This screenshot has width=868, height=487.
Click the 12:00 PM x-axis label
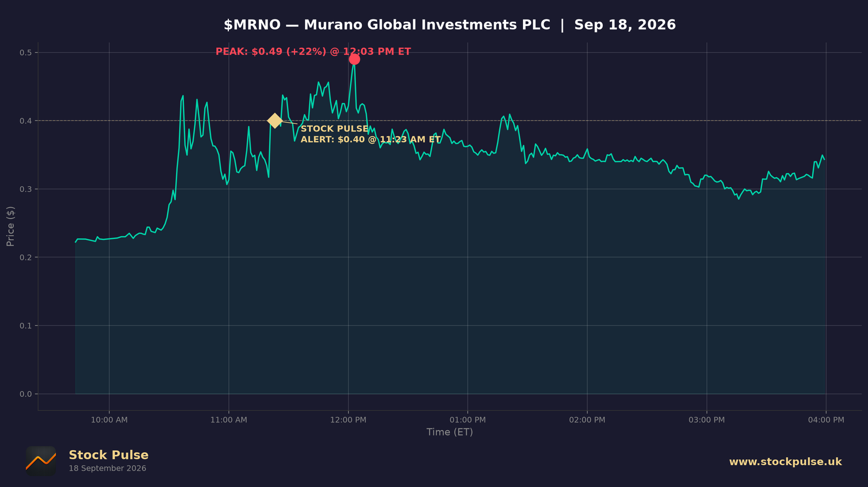pyautogui.click(x=348, y=420)
